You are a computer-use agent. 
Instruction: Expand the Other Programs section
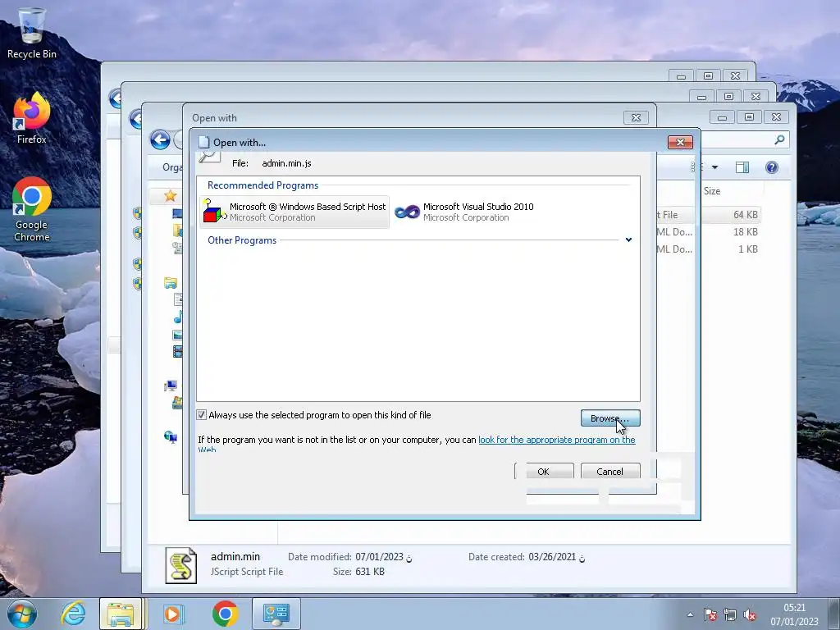628,240
